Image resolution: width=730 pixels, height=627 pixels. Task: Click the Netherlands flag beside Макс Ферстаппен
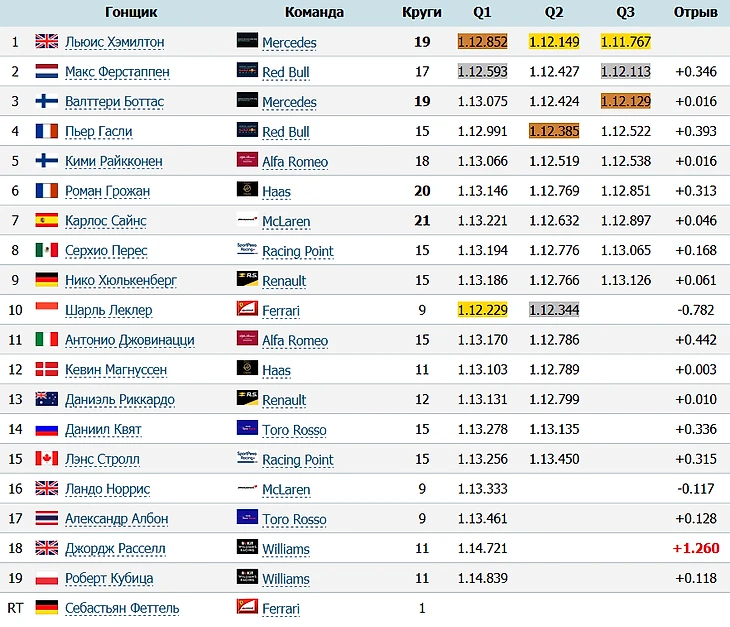[x=47, y=72]
